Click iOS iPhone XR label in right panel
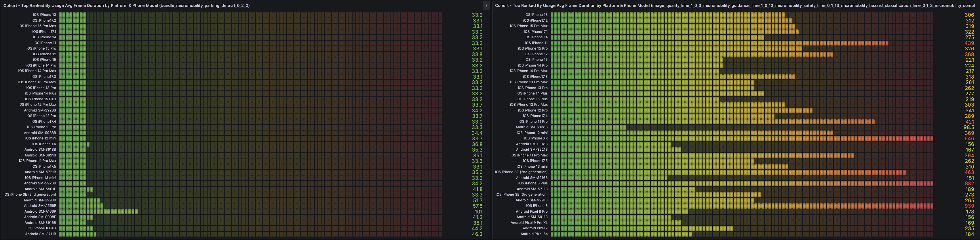The image size is (980, 240). [x=535, y=138]
